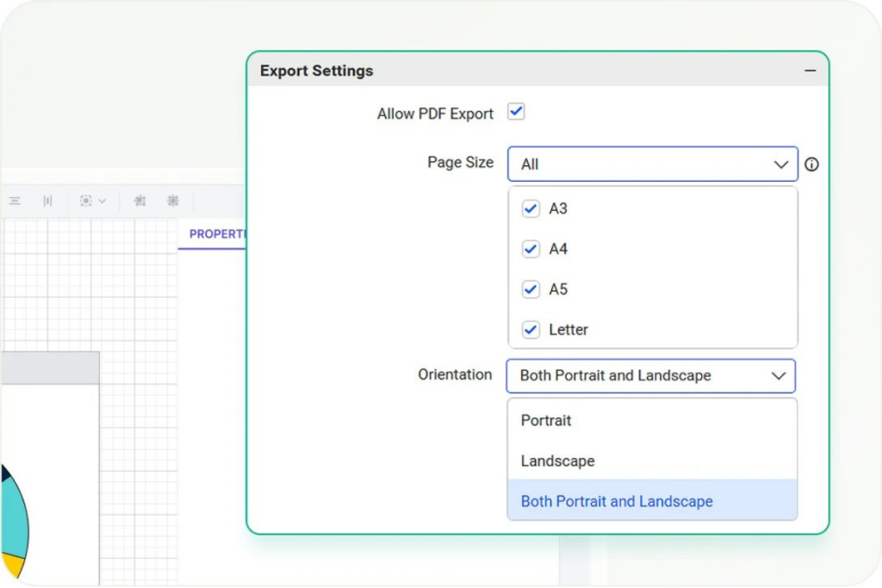Viewport: 882px width, 588px height.
Task: Open the Page Size dropdown
Action: tap(652, 164)
